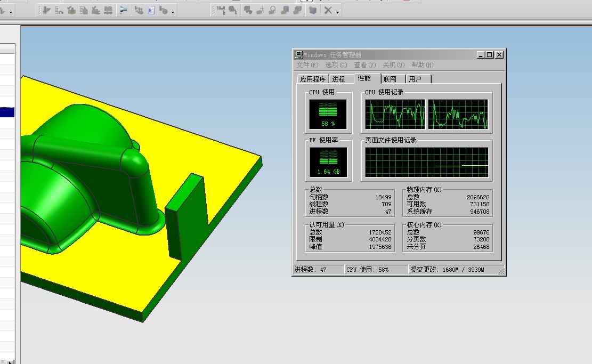Click the first CPU usage history graph

tap(395, 115)
